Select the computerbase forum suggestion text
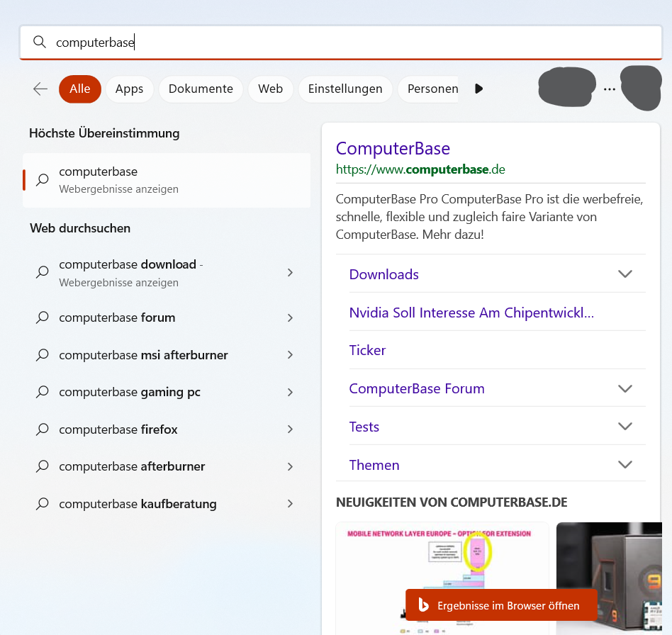The image size is (672, 635). (x=117, y=317)
